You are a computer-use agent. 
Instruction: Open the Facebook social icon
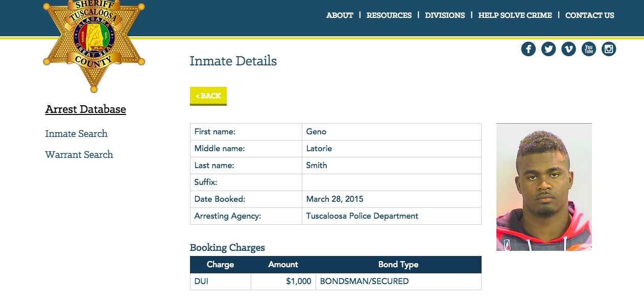coord(528,49)
